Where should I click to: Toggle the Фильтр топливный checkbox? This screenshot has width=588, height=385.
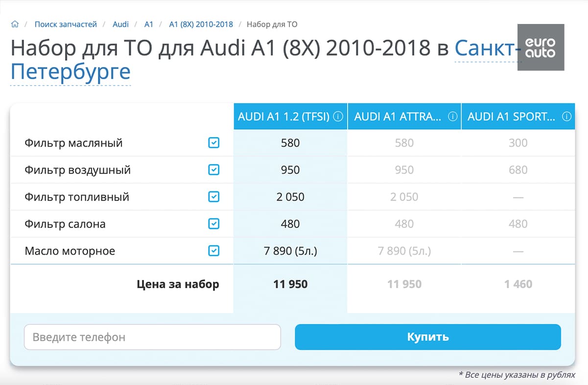(x=213, y=197)
